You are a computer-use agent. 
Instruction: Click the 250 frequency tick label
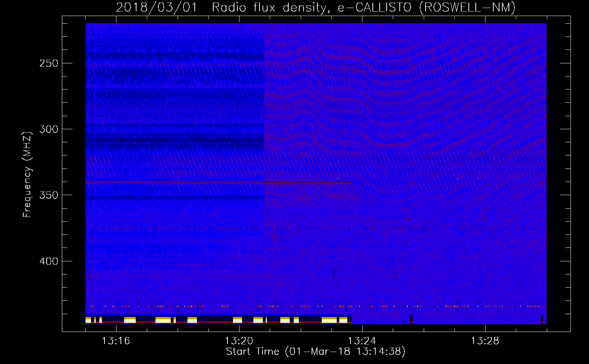pos(49,63)
